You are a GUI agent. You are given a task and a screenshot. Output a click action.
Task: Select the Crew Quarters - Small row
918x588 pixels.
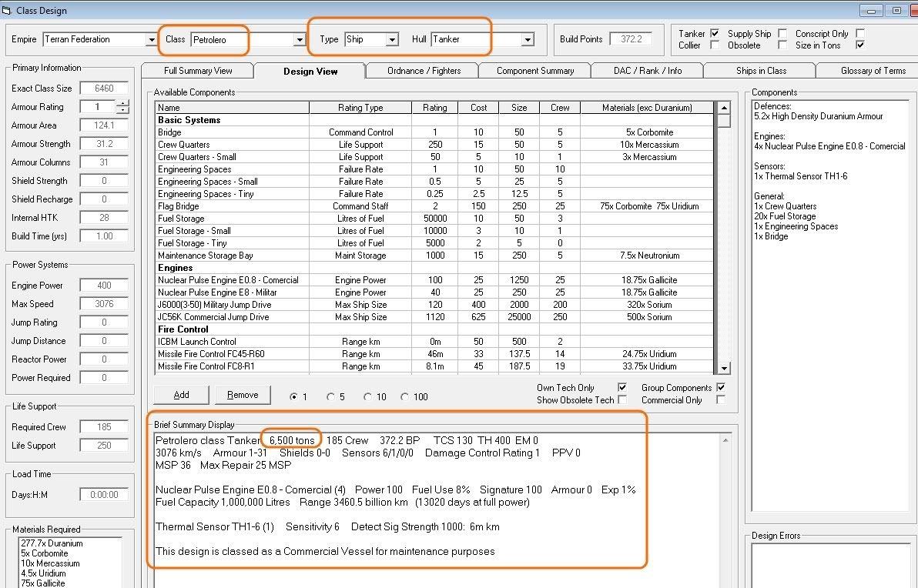pyautogui.click(x=434, y=157)
